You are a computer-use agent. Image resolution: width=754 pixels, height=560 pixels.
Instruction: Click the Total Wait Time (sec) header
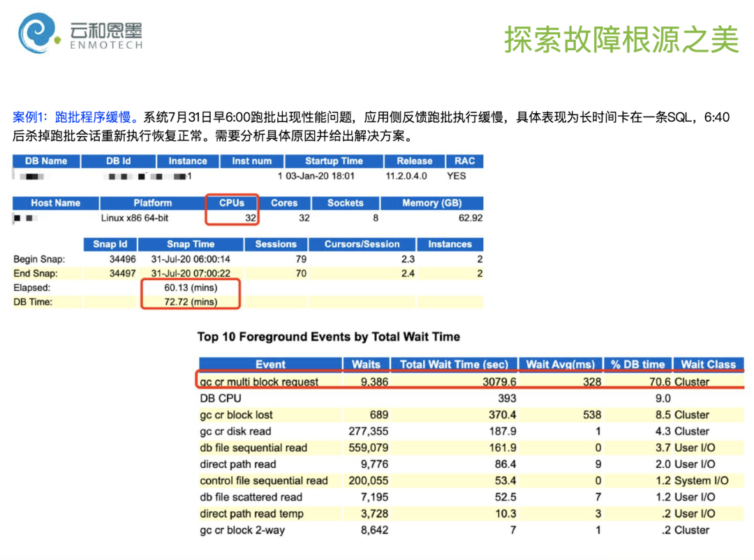tap(454, 364)
